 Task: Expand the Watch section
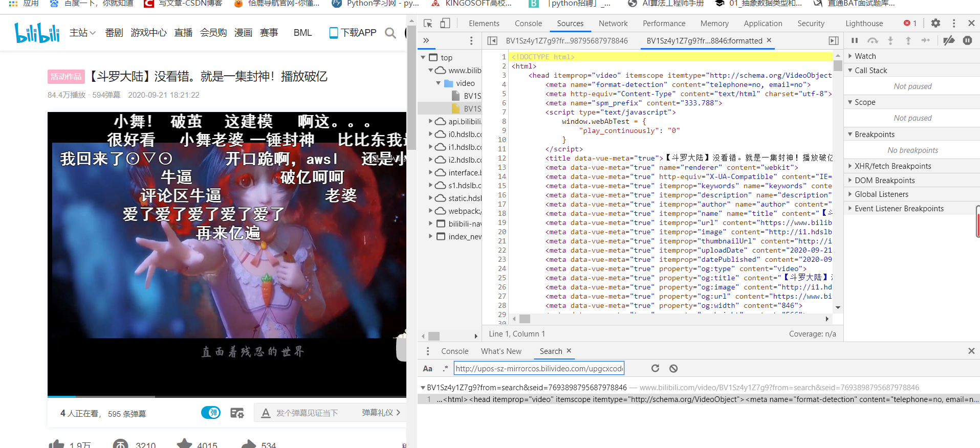(x=850, y=56)
